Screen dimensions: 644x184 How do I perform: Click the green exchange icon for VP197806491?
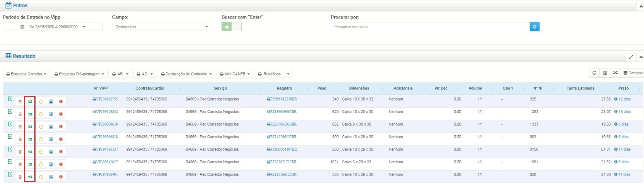click(30, 177)
